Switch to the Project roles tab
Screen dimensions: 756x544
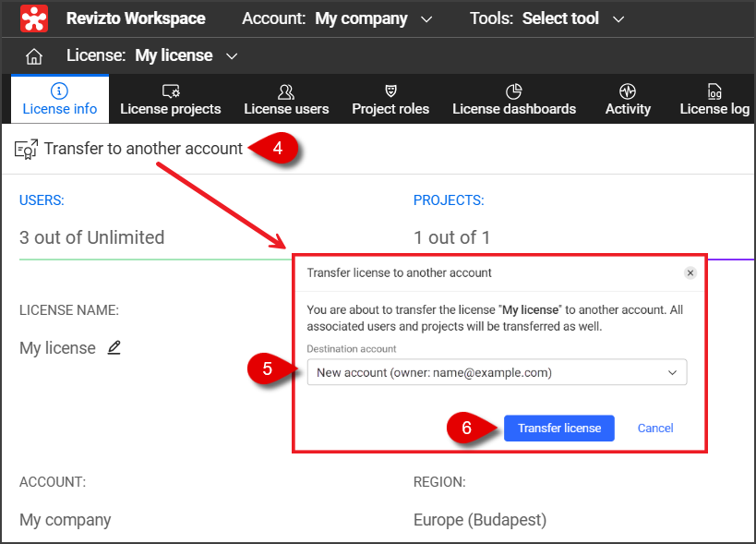pyautogui.click(x=390, y=100)
